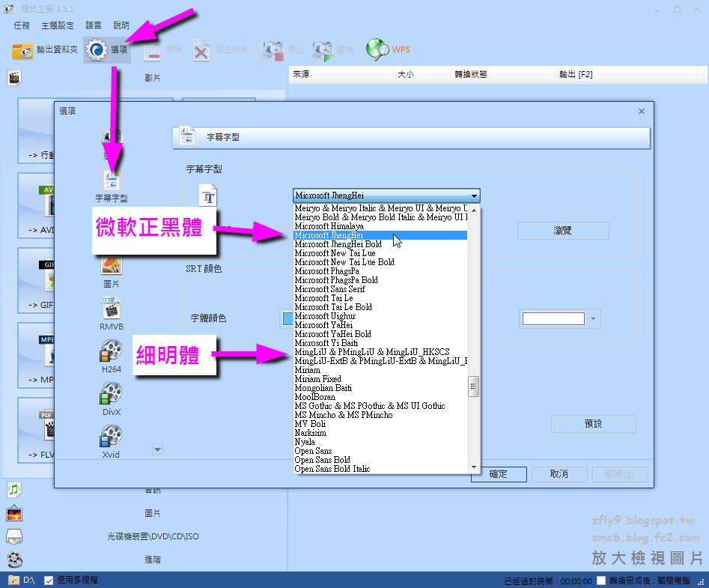Click the -> AVI format tile

pyautogui.click(x=36, y=206)
